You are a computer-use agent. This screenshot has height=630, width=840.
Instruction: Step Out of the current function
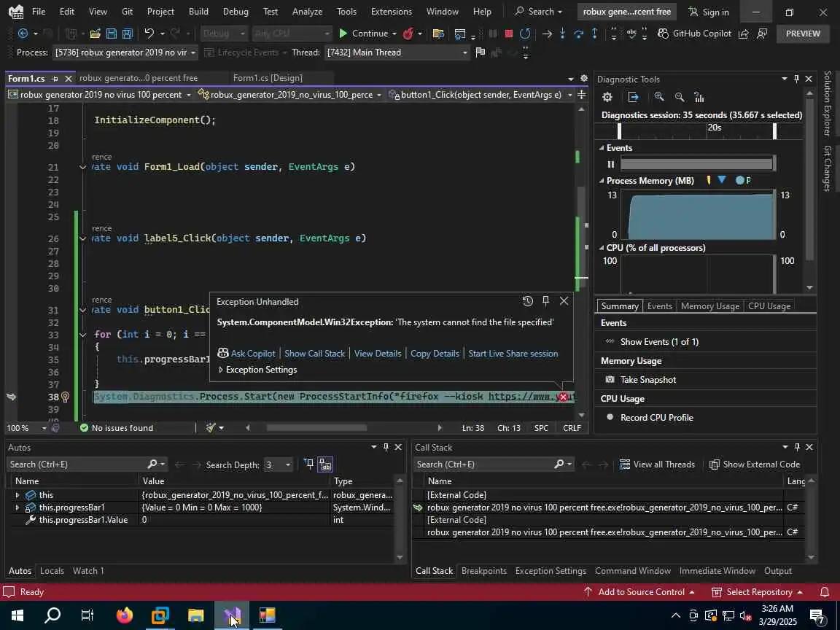pos(595,34)
